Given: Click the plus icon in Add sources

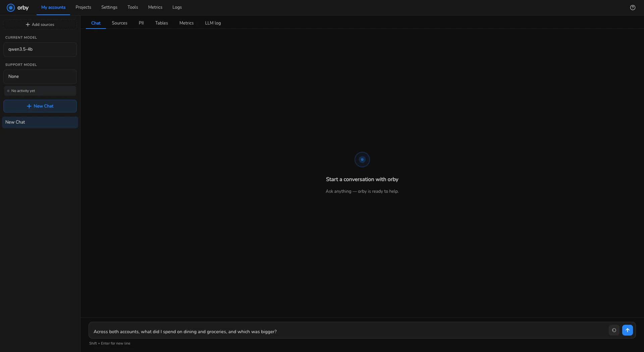Looking at the screenshot, I should pyautogui.click(x=28, y=25).
